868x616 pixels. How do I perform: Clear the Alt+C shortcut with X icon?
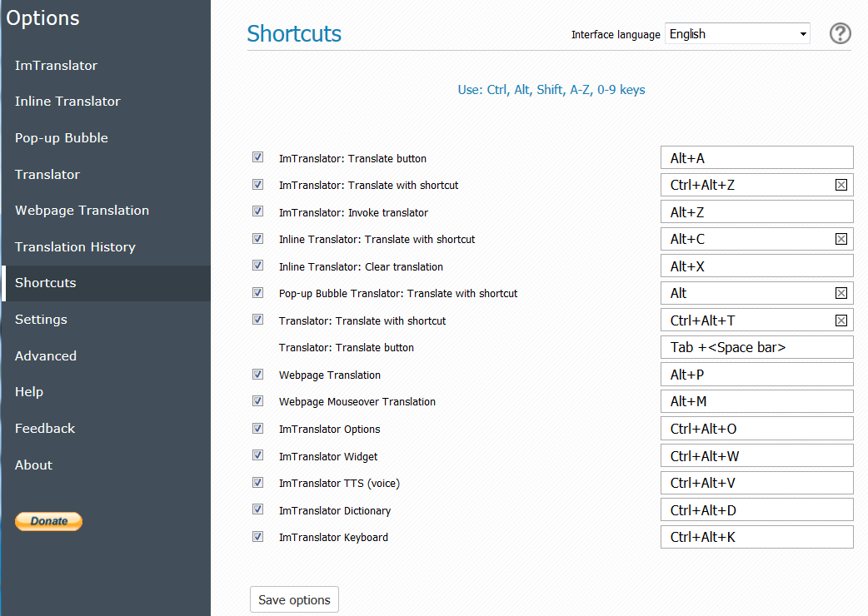[x=841, y=239]
